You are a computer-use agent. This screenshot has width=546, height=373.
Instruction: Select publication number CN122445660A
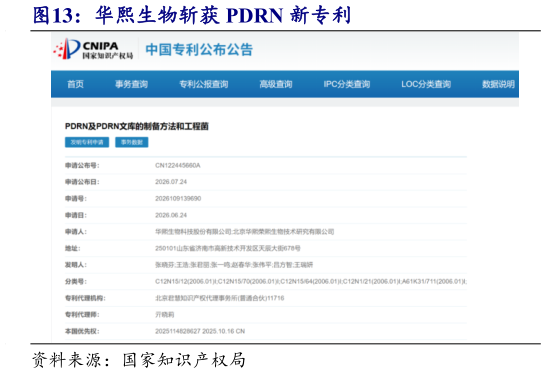[178, 165]
